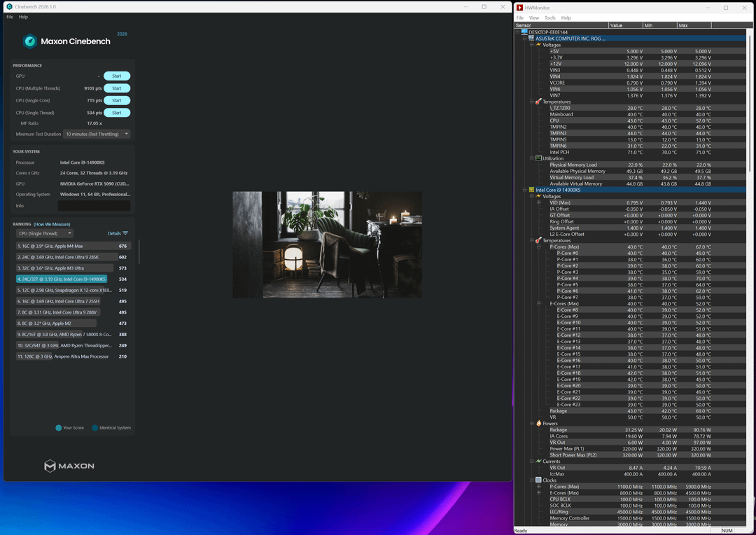Viewport: 756px width, 535px height.
Task: Click the DESKTOP-EE0E144 computer icon
Action: click(524, 32)
